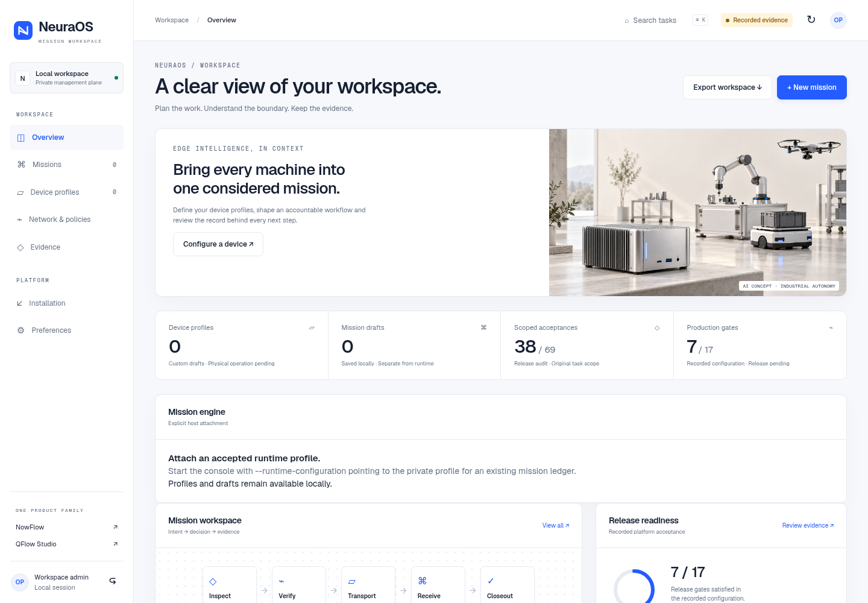Screen dimensions: 868x603
Task: Click the Search tasks field
Action: point(654,21)
